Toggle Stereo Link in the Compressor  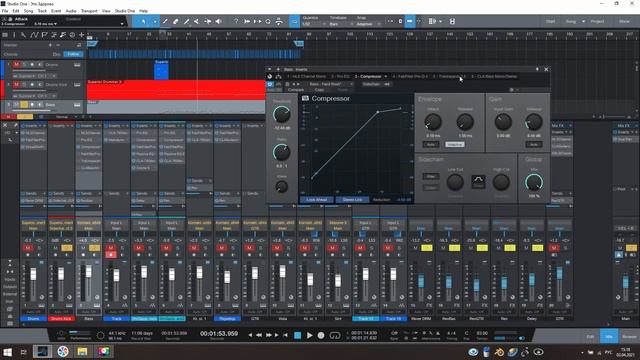coord(352,200)
